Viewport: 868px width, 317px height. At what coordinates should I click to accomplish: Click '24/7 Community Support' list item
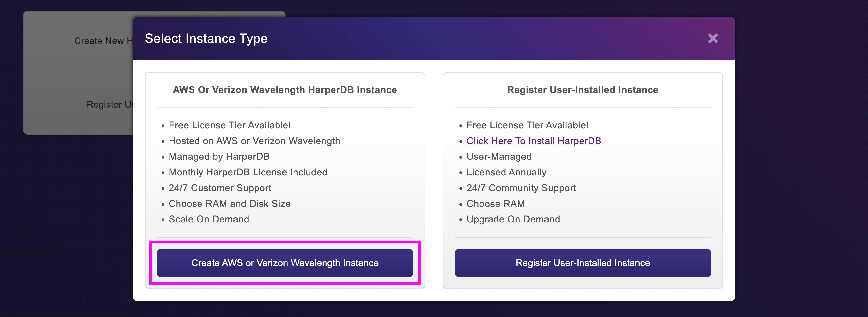(521, 188)
